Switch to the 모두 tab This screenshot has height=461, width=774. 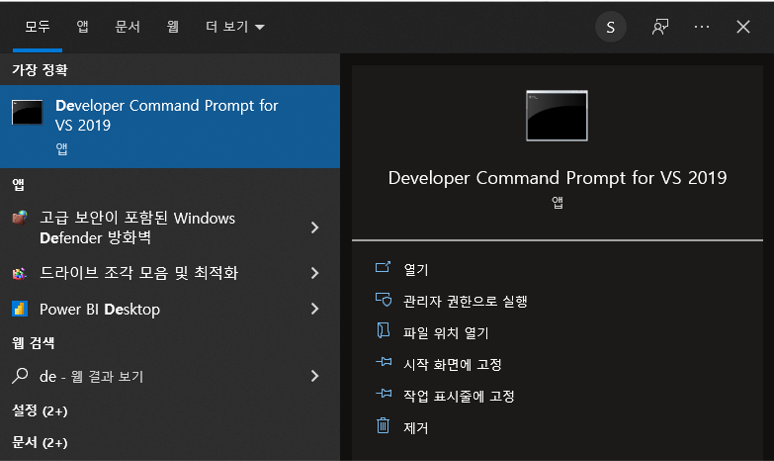tap(38, 27)
